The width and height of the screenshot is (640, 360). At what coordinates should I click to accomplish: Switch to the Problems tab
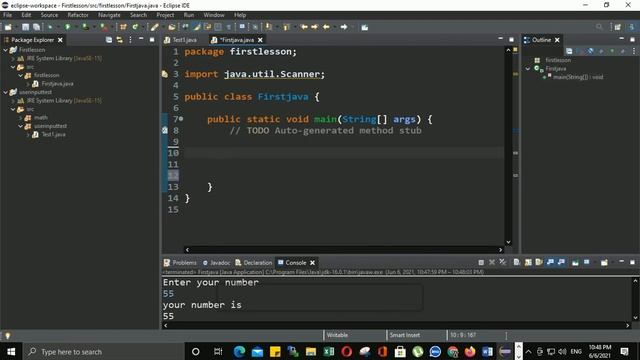coord(180,262)
